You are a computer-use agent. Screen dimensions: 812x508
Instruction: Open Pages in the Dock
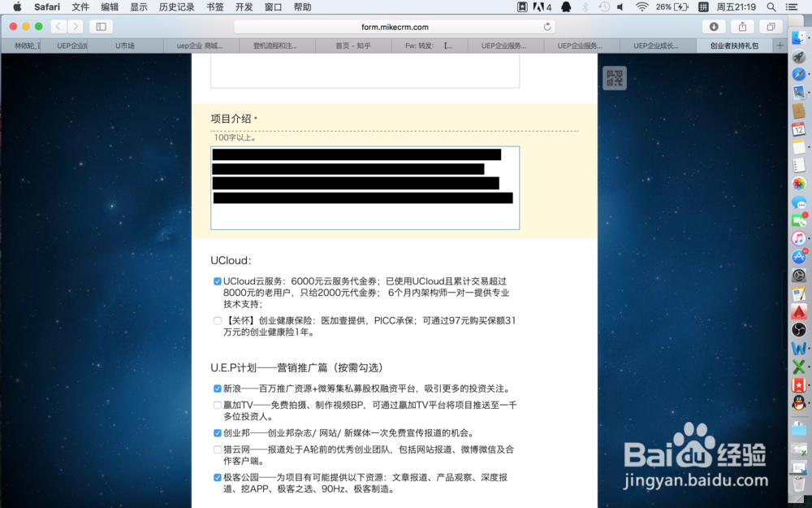pos(798,293)
